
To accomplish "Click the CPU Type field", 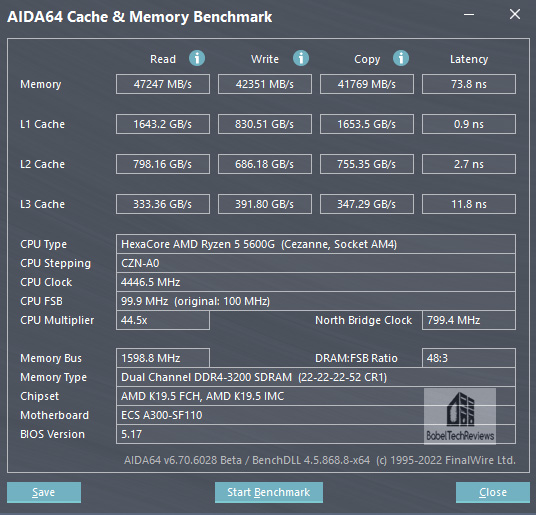I will pos(316,244).
